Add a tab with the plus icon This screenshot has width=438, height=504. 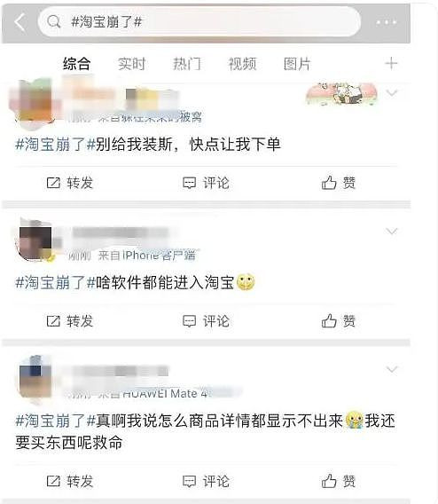pyautogui.click(x=391, y=63)
